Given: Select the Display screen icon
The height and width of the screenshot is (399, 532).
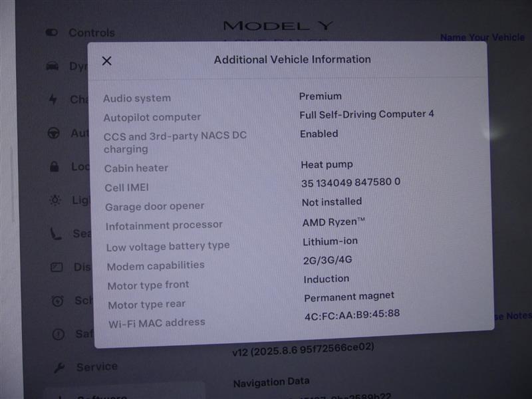Looking at the screenshot, I should tap(57, 267).
